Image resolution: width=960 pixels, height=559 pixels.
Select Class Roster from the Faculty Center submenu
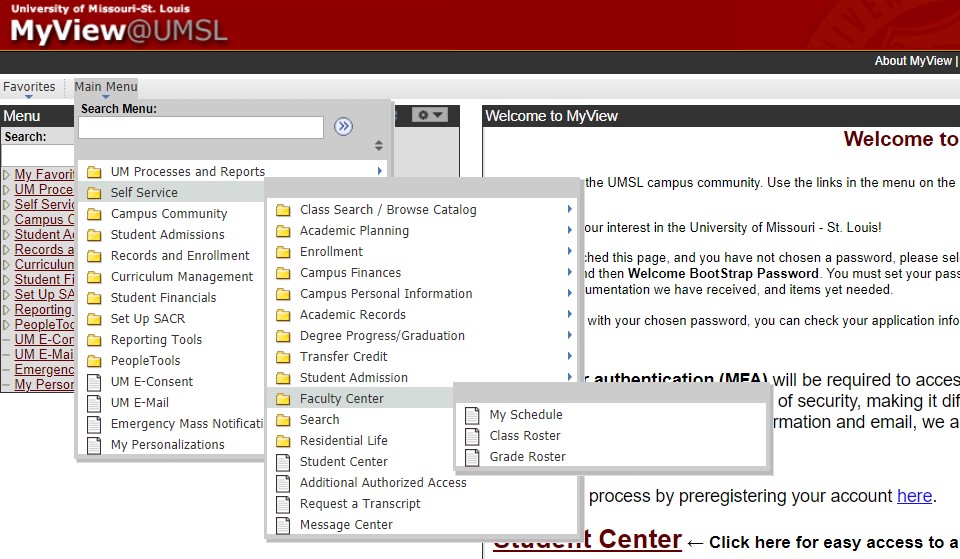pyautogui.click(x=524, y=436)
